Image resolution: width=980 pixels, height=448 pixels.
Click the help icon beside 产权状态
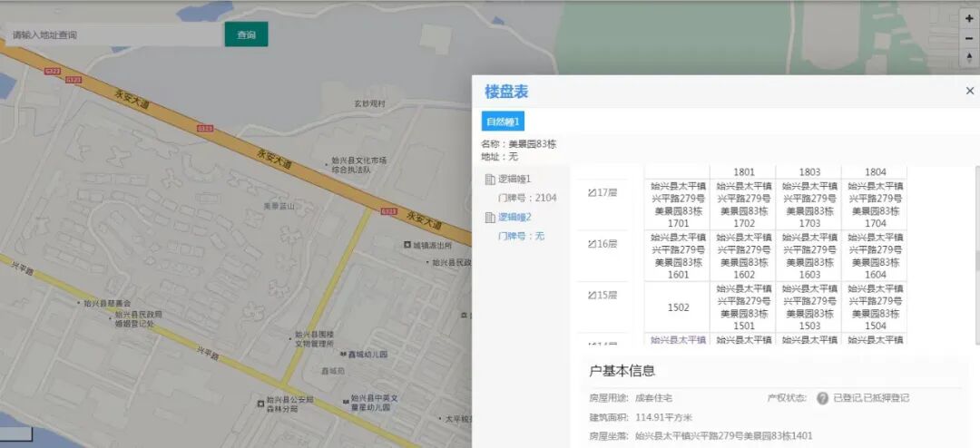[822, 398]
